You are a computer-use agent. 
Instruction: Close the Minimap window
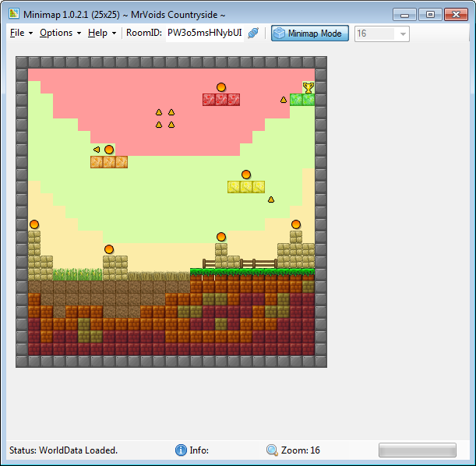456,14
